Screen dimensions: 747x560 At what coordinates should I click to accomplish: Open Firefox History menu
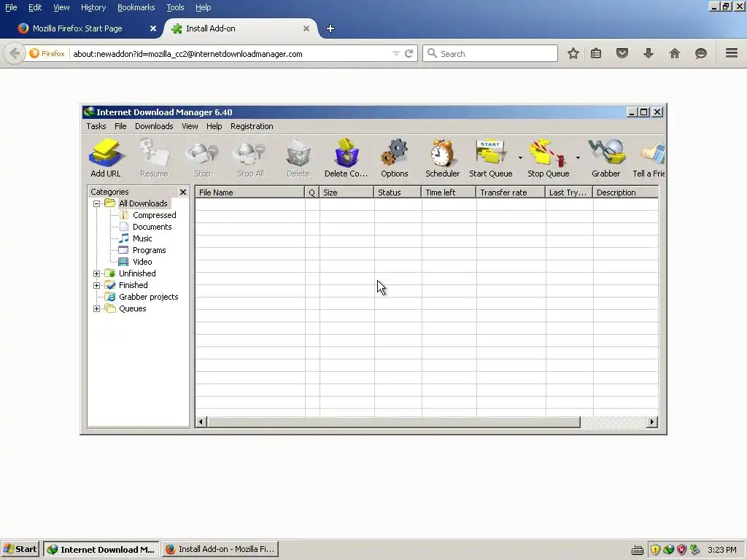click(x=93, y=7)
